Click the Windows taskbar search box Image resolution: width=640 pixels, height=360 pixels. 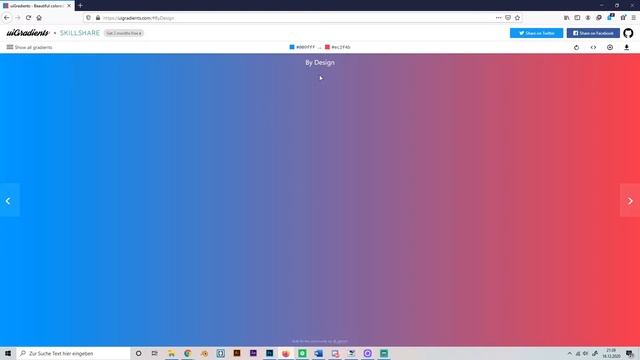[73, 353]
